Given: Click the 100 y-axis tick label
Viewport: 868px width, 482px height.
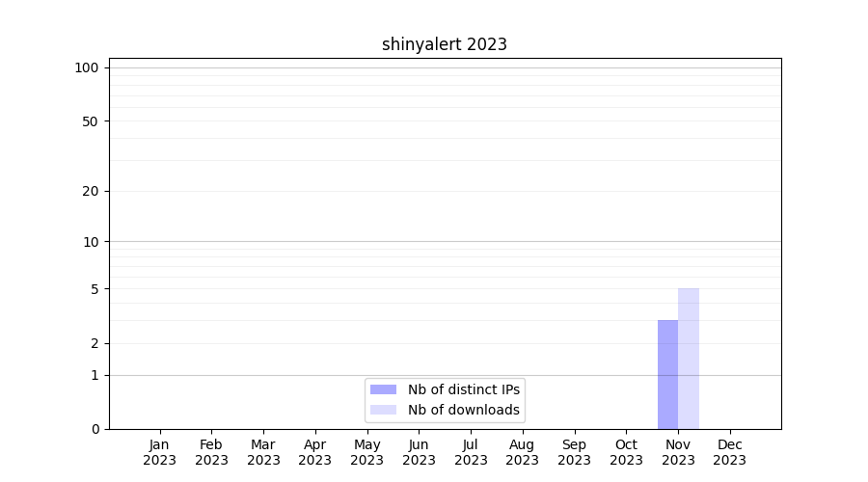Looking at the screenshot, I should [87, 67].
